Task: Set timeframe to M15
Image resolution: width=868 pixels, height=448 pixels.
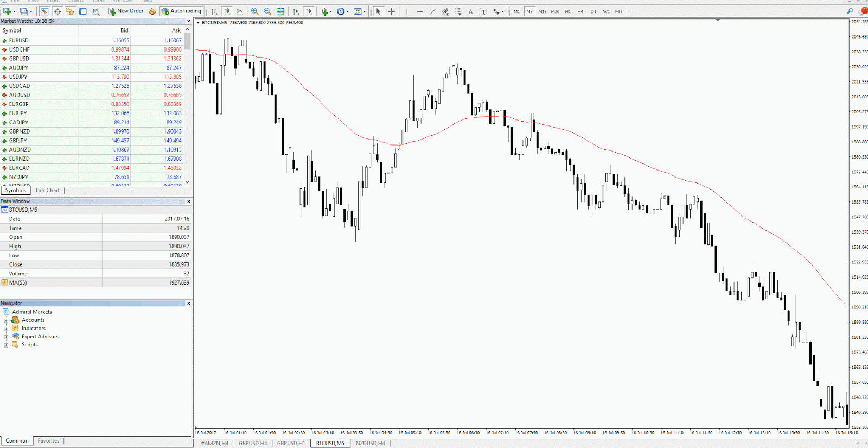Action: tap(542, 11)
